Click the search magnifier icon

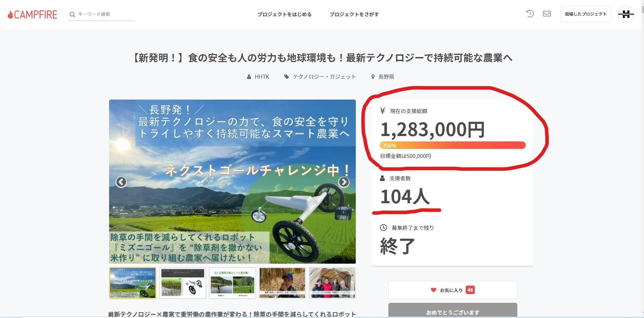click(x=72, y=15)
